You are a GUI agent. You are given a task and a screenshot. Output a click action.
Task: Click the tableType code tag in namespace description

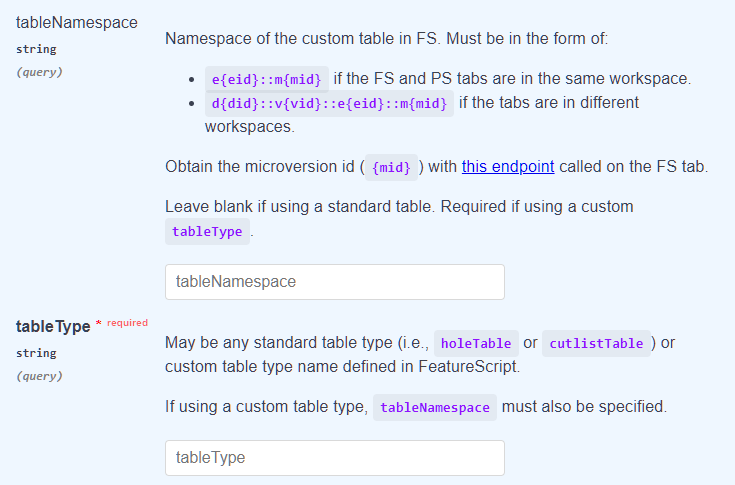point(207,231)
